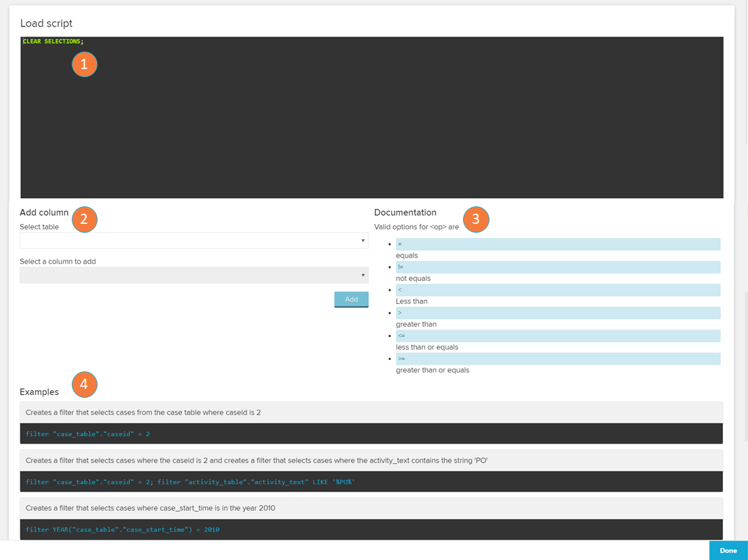
Task: Select the '!=' not equals operator block
Action: pos(558,267)
